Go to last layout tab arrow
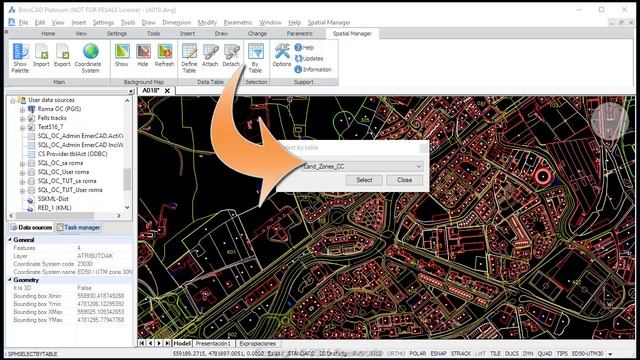This screenshot has height=360, width=640. click(167, 343)
